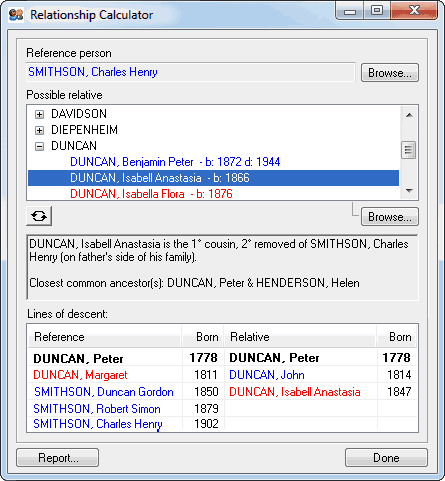Click the swap persons refresh icon button
The image size is (445, 481).
(39, 216)
